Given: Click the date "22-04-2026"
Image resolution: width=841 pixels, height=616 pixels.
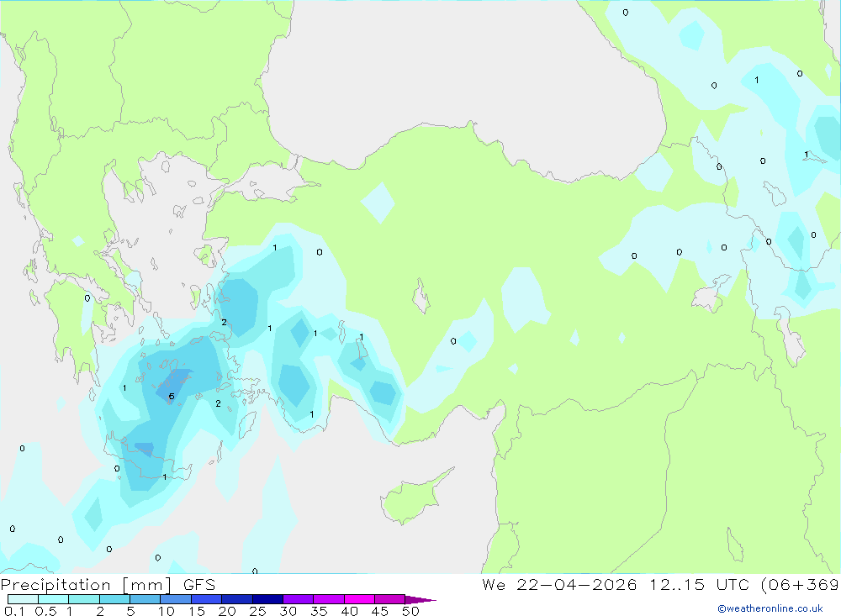Looking at the screenshot, I should point(577,584).
